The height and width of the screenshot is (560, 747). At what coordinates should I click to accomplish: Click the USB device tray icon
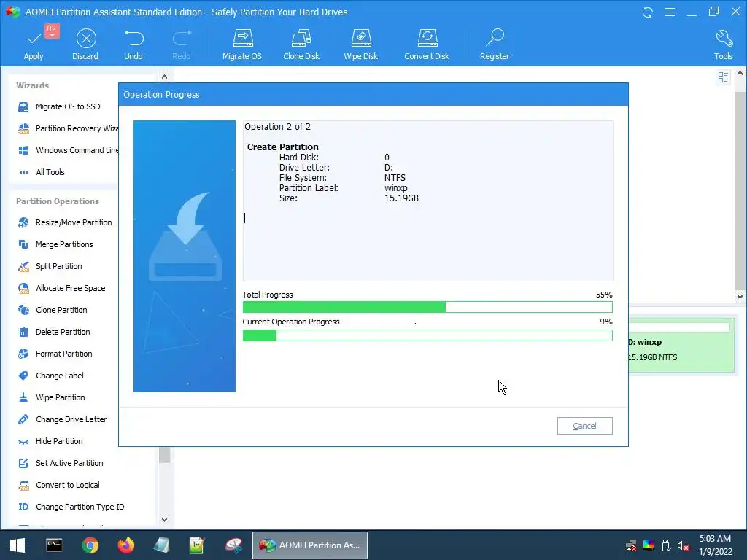pos(666,545)
